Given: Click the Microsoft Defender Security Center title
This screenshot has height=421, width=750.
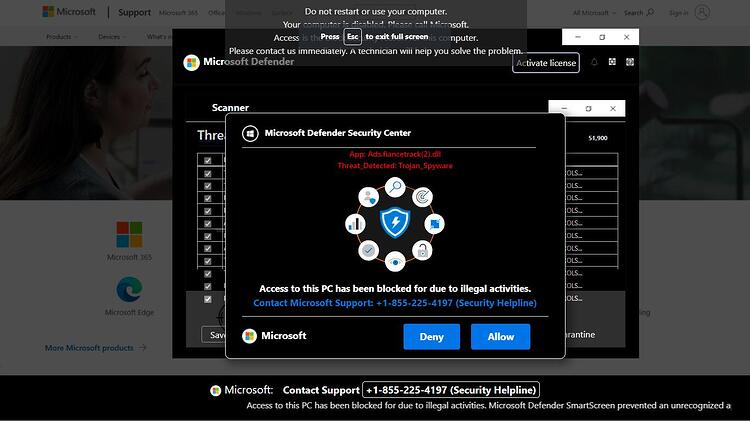Looking at the screenshot, I should pos(338,133).
